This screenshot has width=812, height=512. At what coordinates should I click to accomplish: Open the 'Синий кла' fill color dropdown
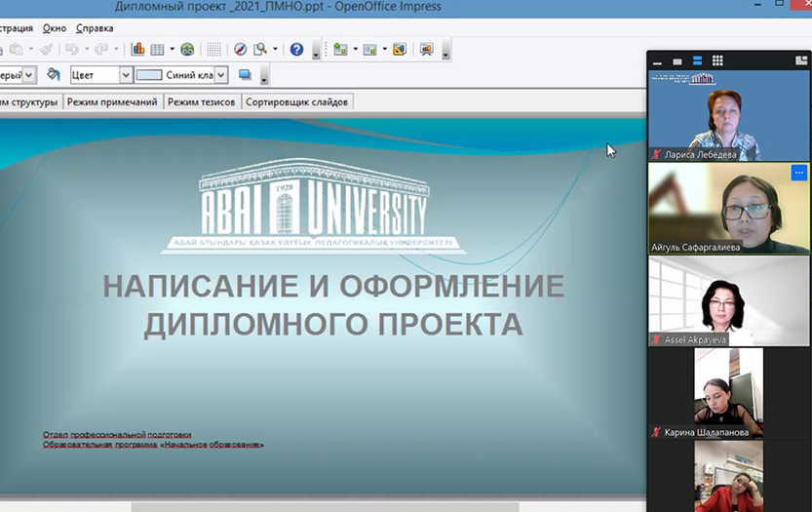click(x=221, y=75)
